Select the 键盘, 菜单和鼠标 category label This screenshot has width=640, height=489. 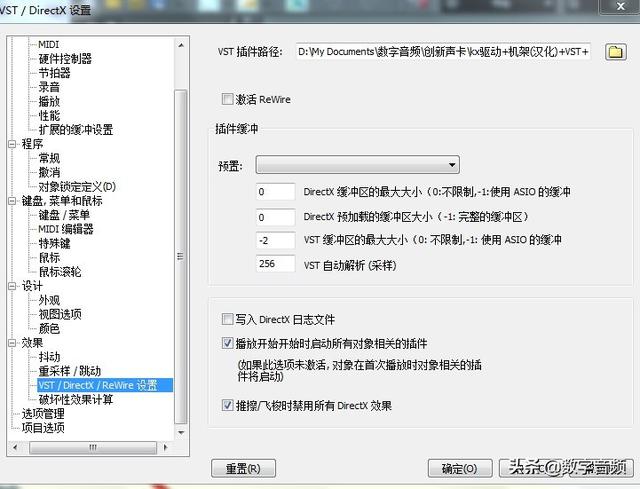62,201
